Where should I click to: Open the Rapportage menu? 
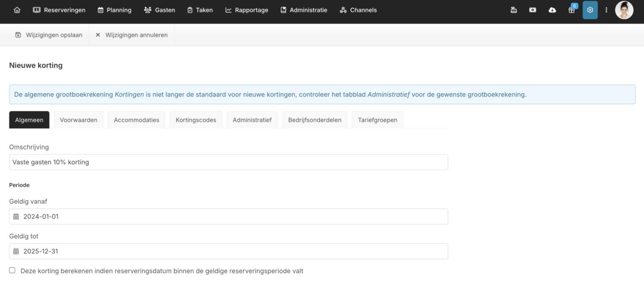pos(247,10)
